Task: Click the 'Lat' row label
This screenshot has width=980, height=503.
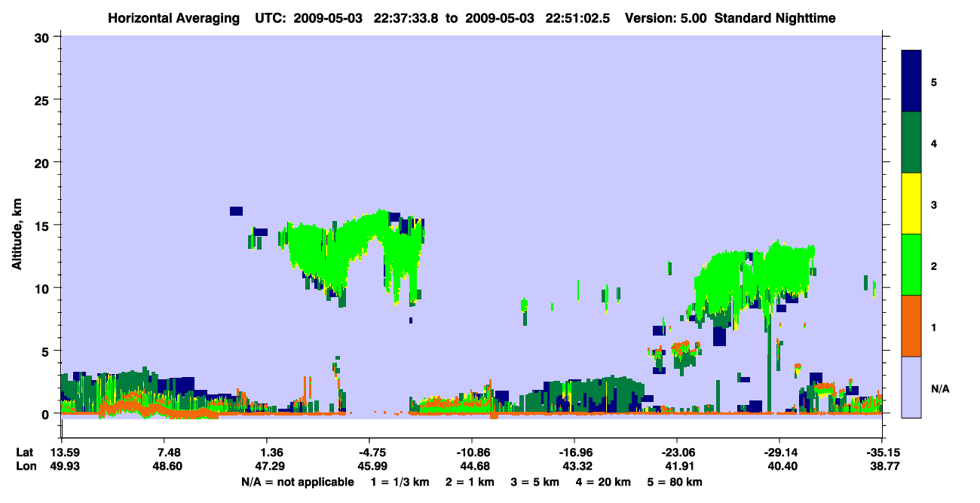Action: pos(25,452)
